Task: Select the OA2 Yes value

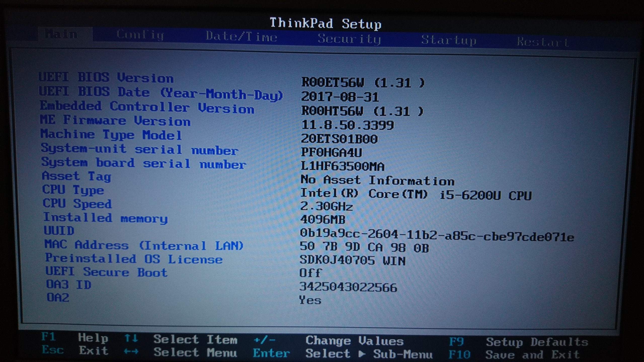Action: click(310, 300)
